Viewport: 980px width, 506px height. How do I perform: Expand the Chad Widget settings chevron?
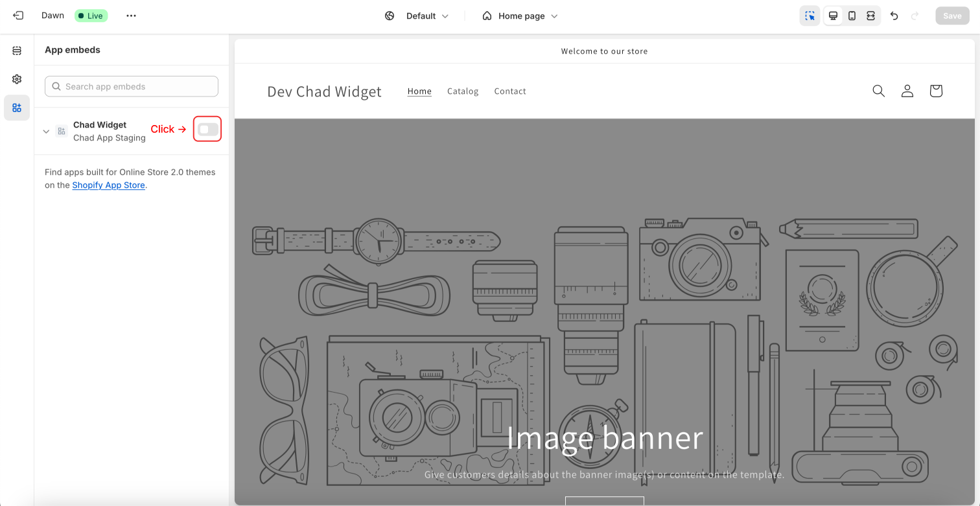coord(46,132)
